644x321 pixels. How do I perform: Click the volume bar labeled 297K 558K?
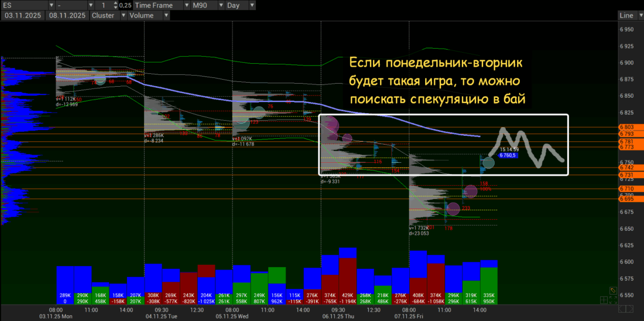(241, 285)
